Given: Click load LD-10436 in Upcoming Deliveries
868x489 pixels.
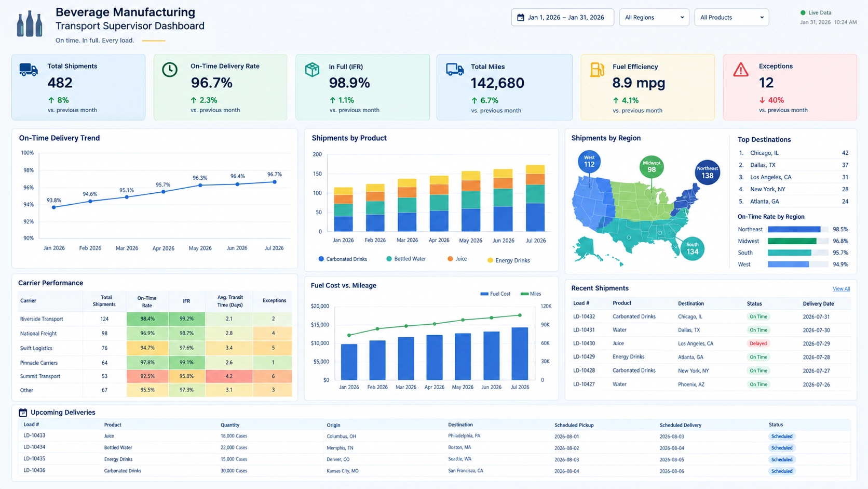Looking at the screenshot, I should click(x=34, y=470).
